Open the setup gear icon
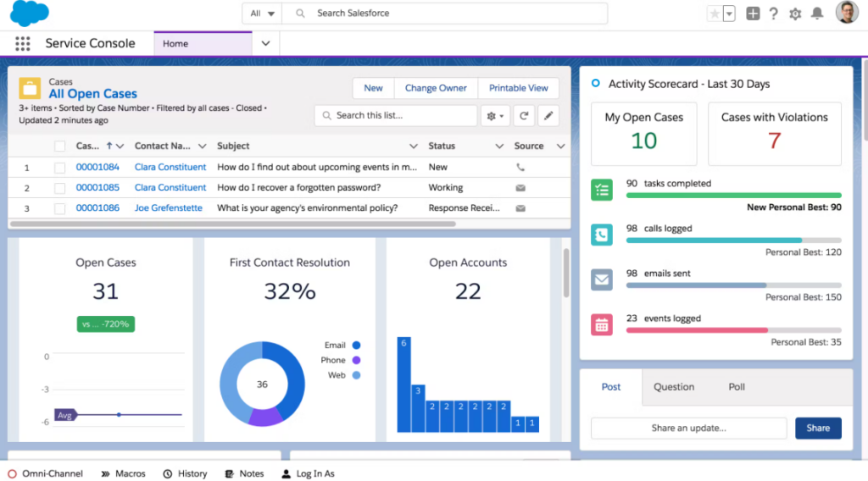 click(x=795, y=14)
